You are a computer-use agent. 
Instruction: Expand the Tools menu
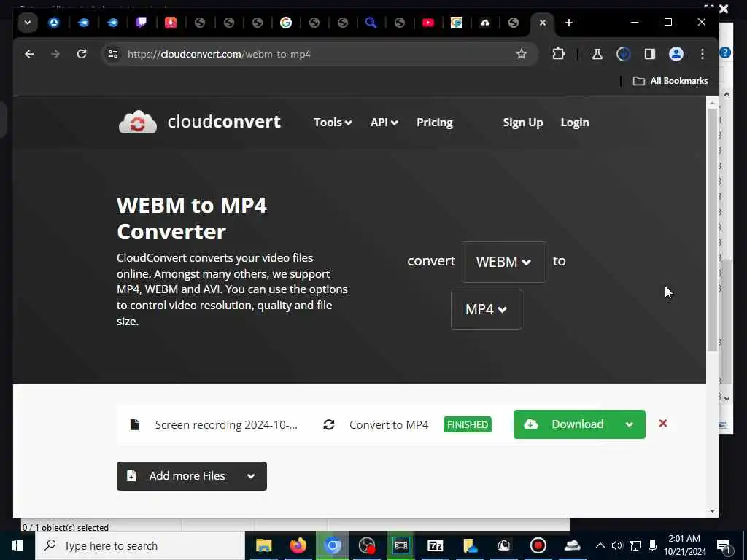(333, 122)
